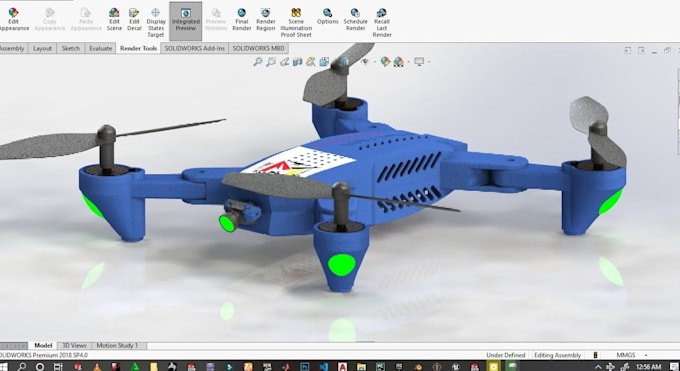Screen dimensions: 680x371
Task: Select the green camera lens on drone
Action: 227,223
